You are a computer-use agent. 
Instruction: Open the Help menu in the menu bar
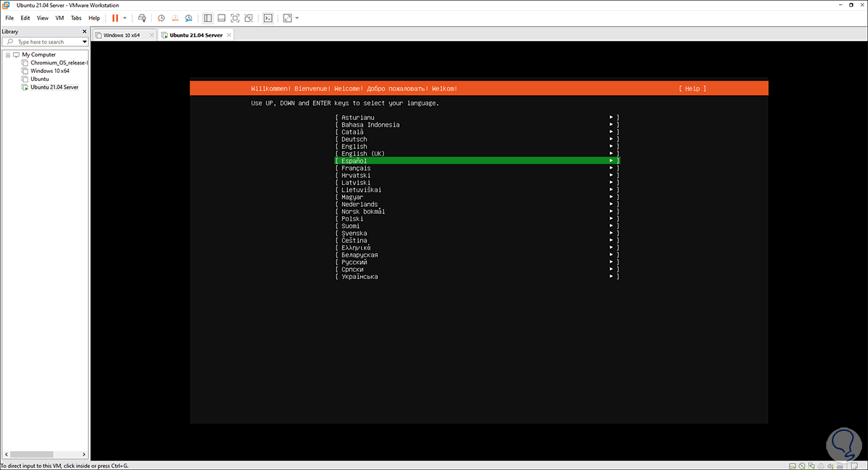(94, 17)
